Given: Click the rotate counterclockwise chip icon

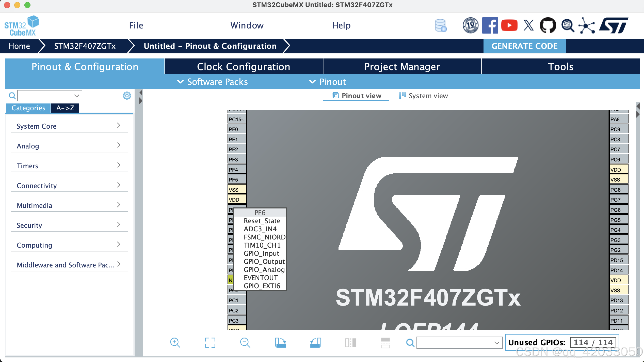Looking at the screenshot, I should (x=315, y=342).
